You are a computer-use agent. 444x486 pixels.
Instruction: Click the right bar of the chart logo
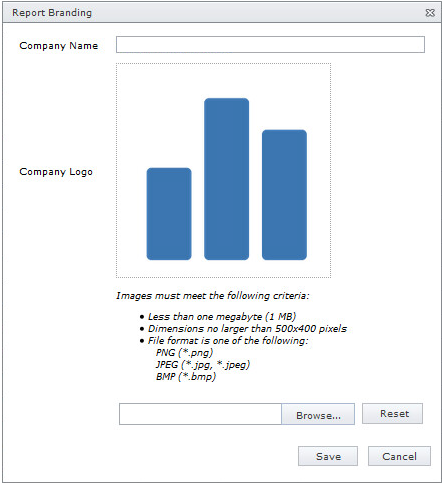[284, 195]
